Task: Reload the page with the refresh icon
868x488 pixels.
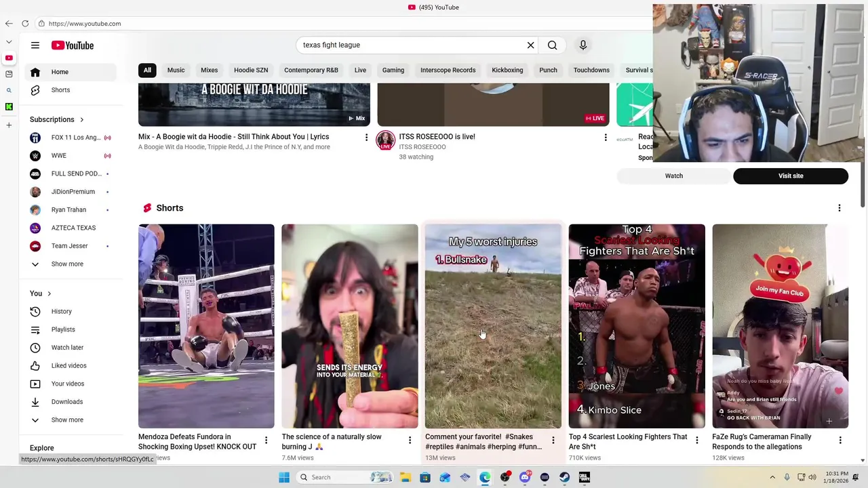Action: (25, 24)
